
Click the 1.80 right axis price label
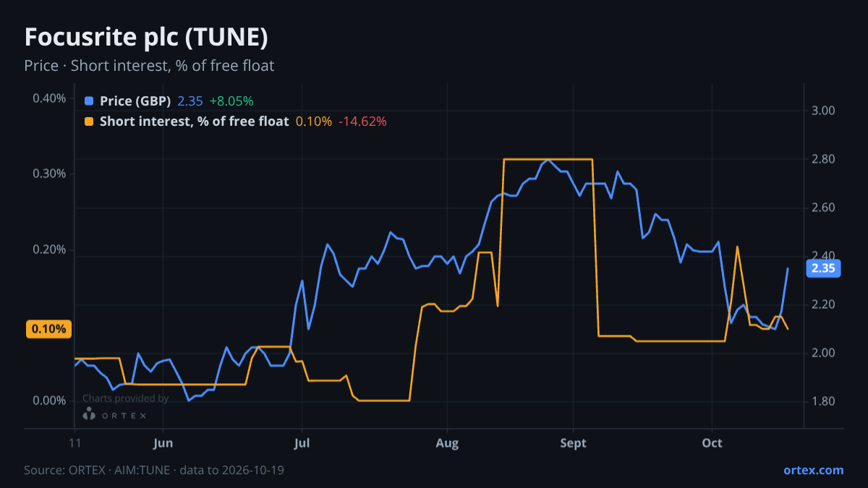click(x=824, y=401)
